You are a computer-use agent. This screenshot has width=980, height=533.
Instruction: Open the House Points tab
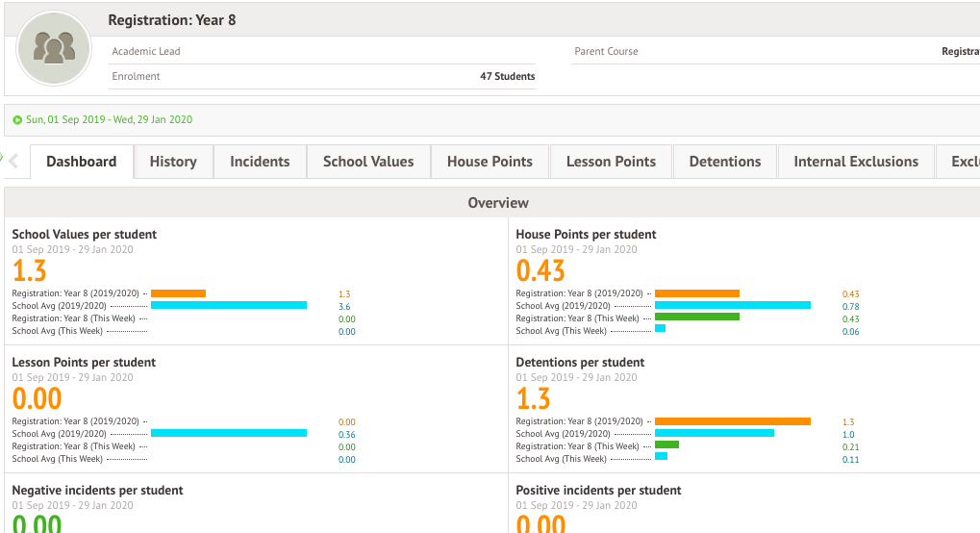coord(490,162)
